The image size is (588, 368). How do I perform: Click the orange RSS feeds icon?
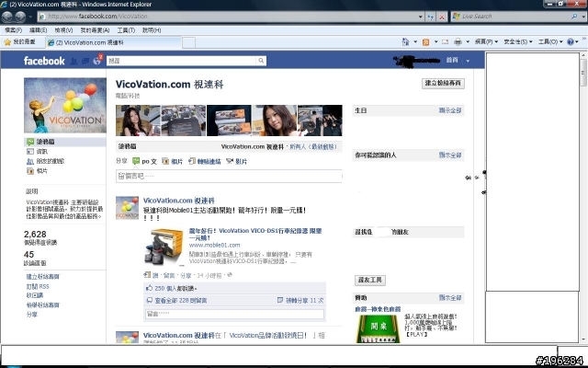point(425,42)
